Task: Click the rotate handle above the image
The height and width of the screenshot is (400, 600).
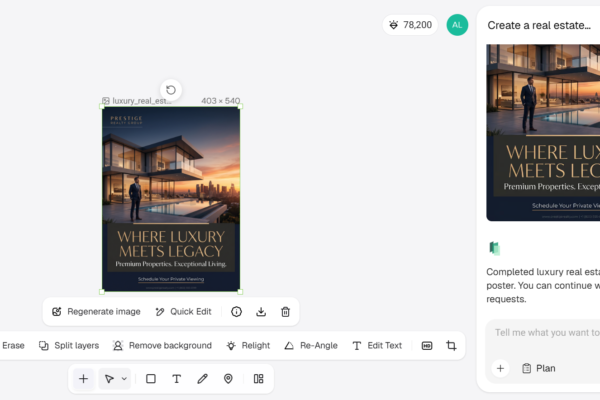Action: 171,90
